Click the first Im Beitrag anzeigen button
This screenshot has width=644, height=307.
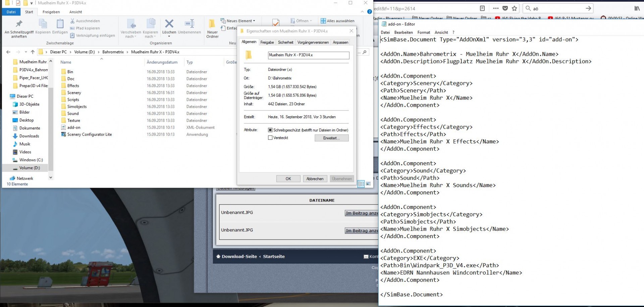click(x=362, y=213)
